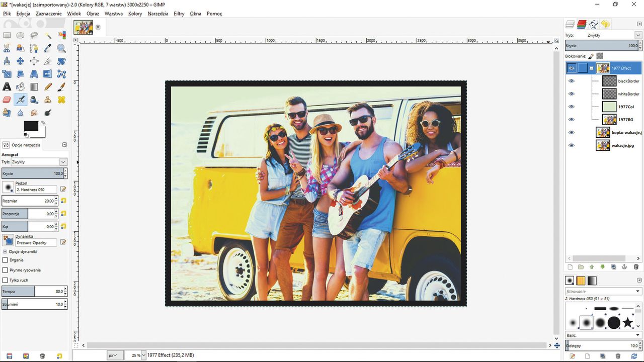Open the tool Tryb Zwykły dropdown
644x362 pixels.
39,162
